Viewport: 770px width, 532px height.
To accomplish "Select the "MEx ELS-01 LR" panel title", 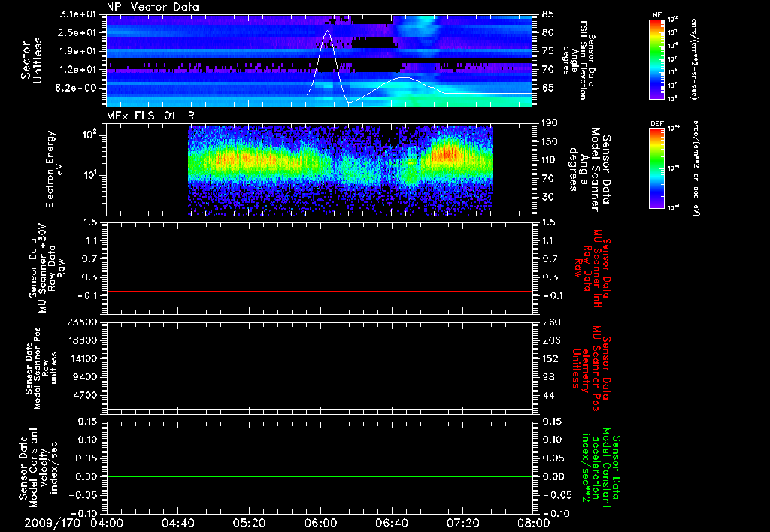I will tap(150, 116).
